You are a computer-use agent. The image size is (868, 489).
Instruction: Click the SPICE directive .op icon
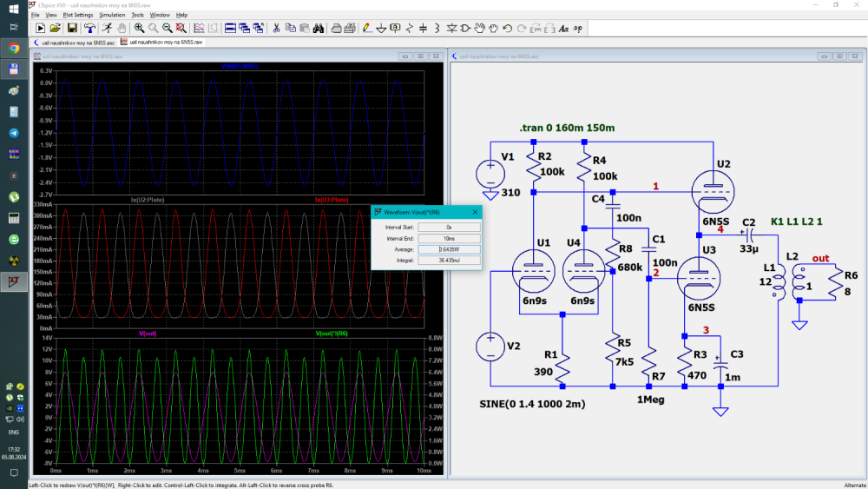click(578, 28)
